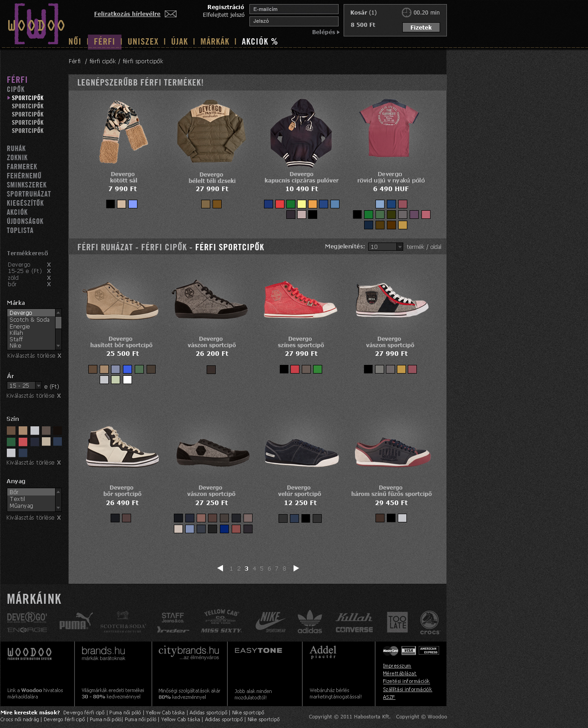Clear Szín selection via Kiválasztás törlése
This screenshot has width=588, height=728.
pyautogui.click(x=34, y=463)
